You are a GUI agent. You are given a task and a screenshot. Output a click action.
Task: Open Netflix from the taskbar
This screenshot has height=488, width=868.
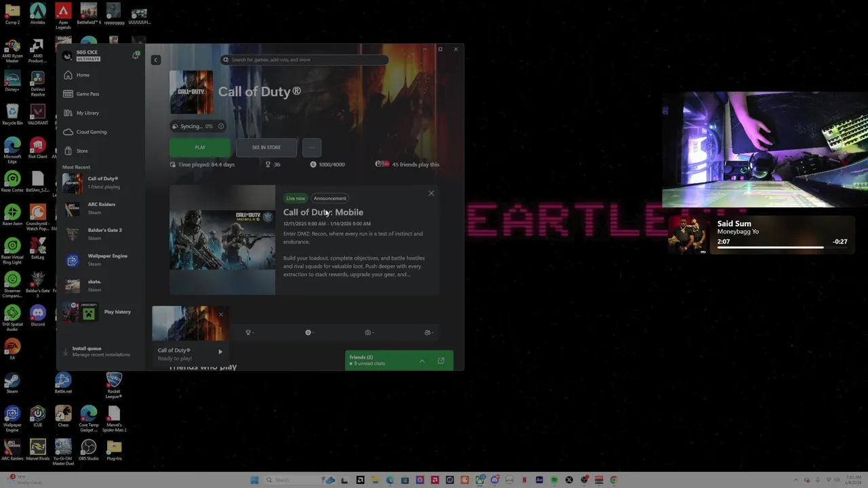(524, 480)
